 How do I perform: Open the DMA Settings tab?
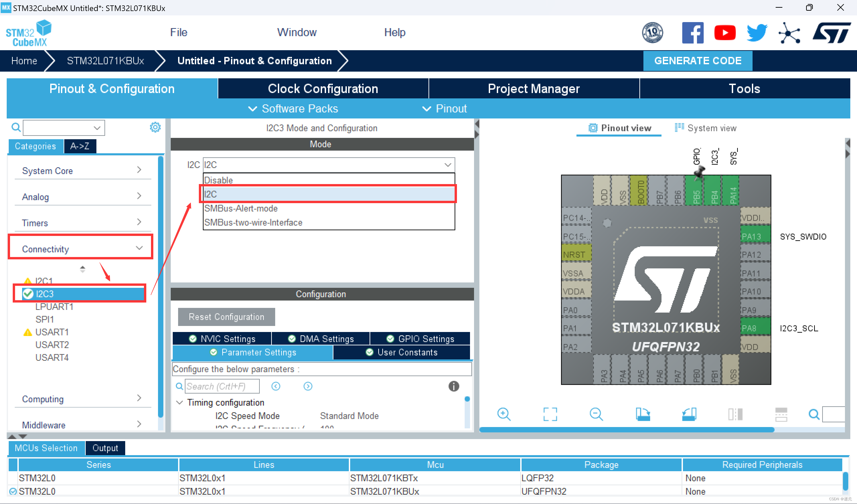click(321, 338)
